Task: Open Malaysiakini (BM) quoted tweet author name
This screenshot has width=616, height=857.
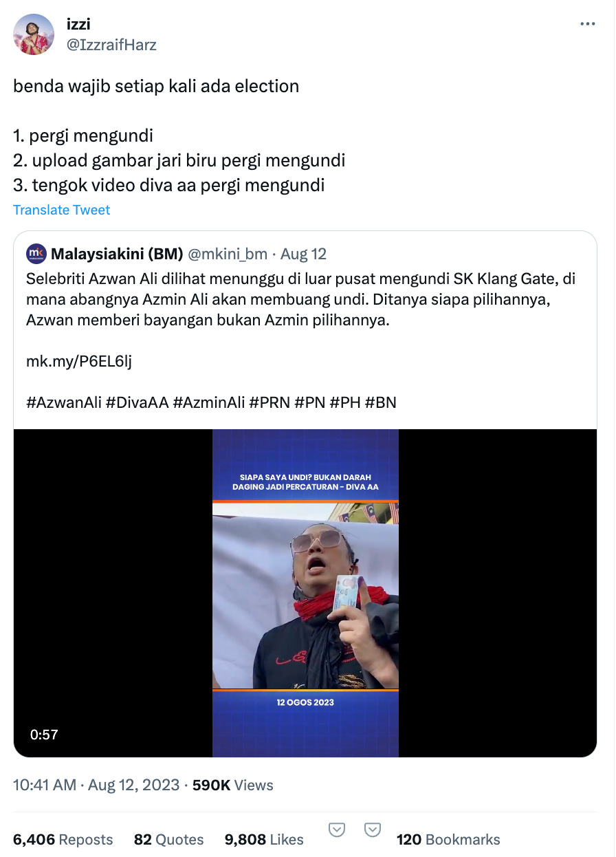Action: [117, 254]
